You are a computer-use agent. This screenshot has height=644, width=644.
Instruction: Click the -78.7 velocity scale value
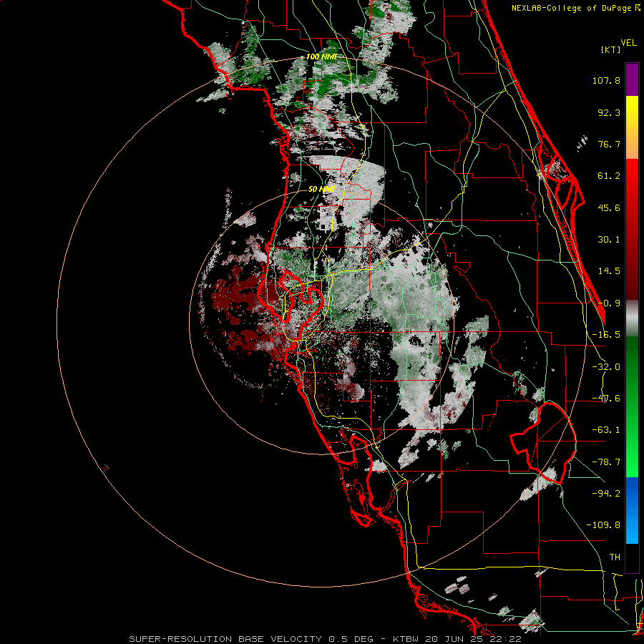606,462
